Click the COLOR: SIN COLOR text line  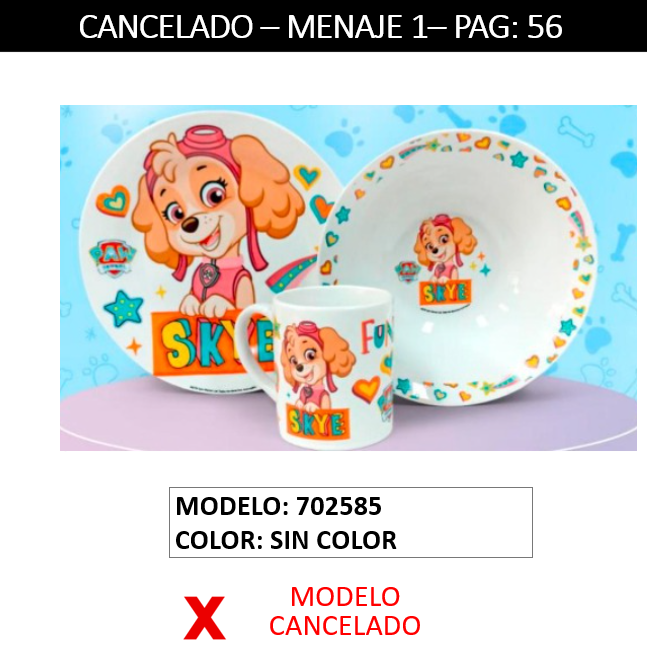coord(286,540)
